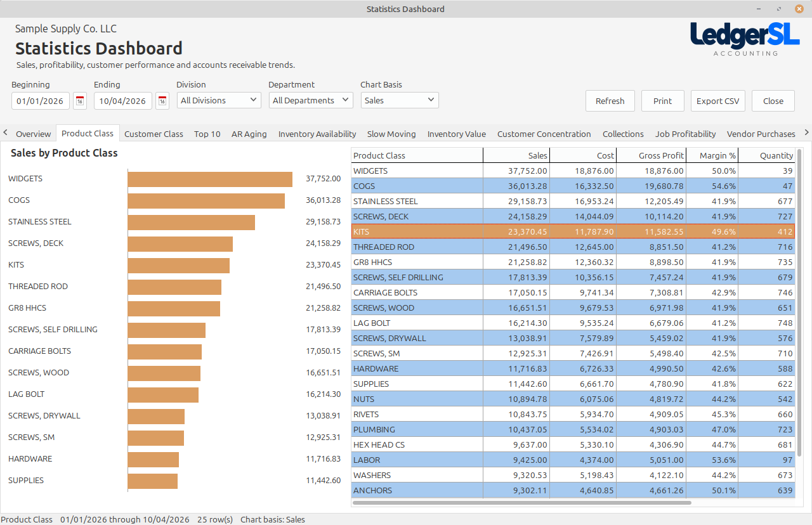Sort by the Cost column header
This screenshot has width=812, height=525.
point(583,155)
